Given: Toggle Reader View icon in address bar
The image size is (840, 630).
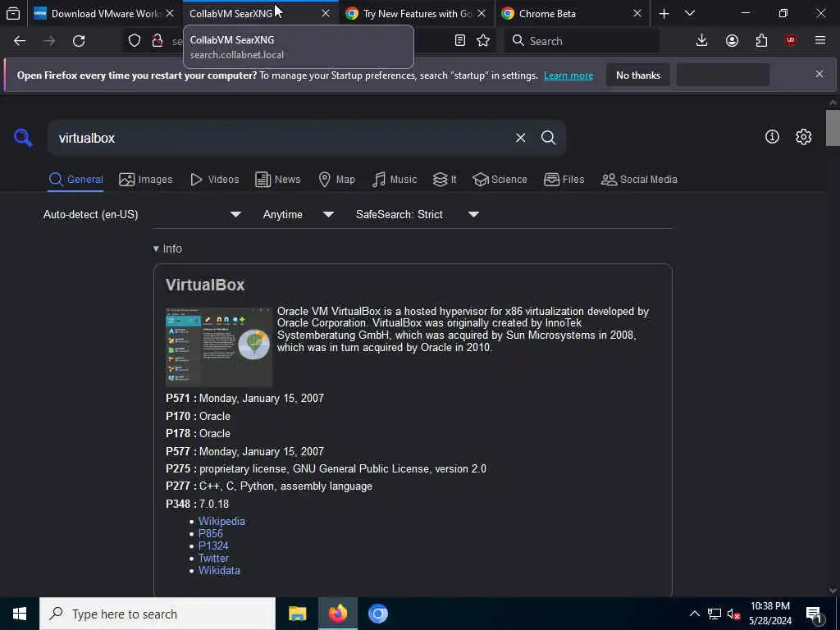Looking at the screenshot, I should point(459,41).
